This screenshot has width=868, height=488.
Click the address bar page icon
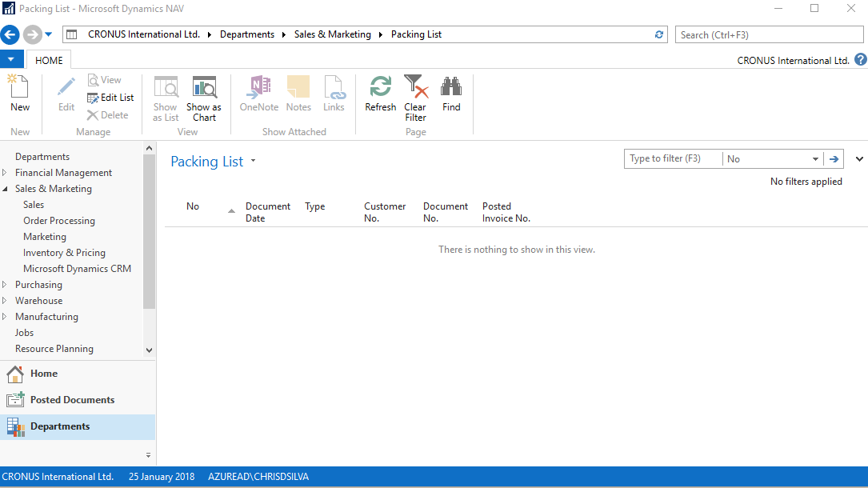point(72,34)
